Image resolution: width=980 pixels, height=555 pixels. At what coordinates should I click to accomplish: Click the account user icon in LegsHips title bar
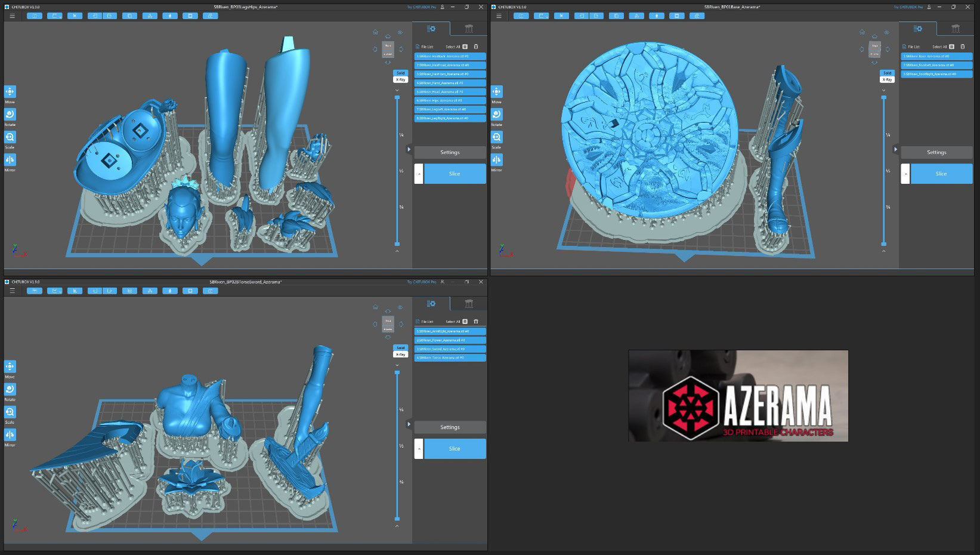(443, 7)
